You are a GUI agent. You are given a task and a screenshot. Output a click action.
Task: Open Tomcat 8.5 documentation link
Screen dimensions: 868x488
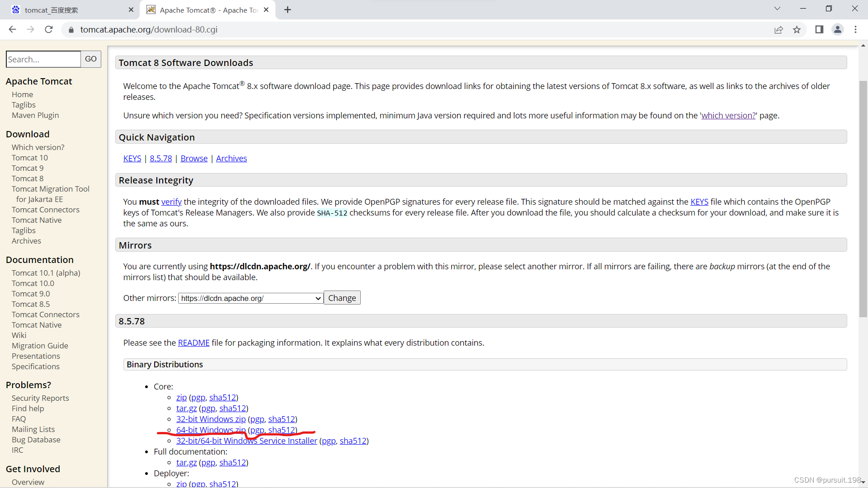[x=31, y=304]
